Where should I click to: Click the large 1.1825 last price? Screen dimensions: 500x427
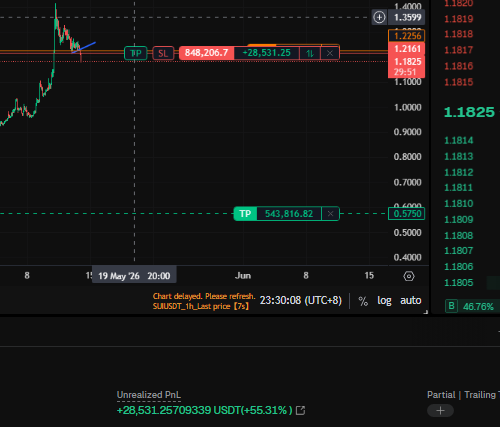(x=469, y=112)
